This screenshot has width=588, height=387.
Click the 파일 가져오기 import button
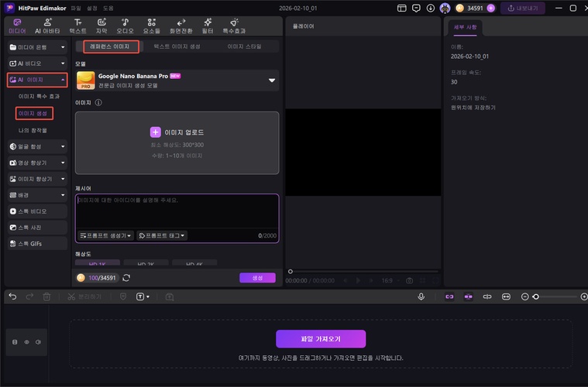point(321,339)
